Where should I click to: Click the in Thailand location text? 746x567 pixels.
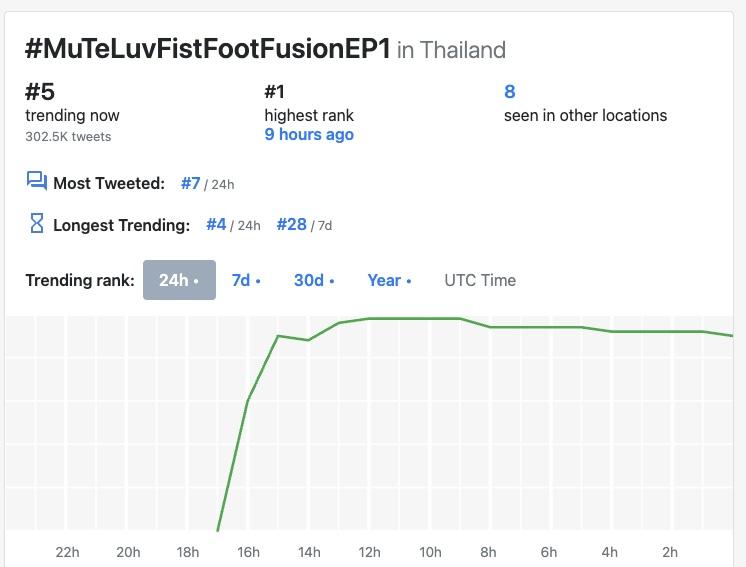451,50
